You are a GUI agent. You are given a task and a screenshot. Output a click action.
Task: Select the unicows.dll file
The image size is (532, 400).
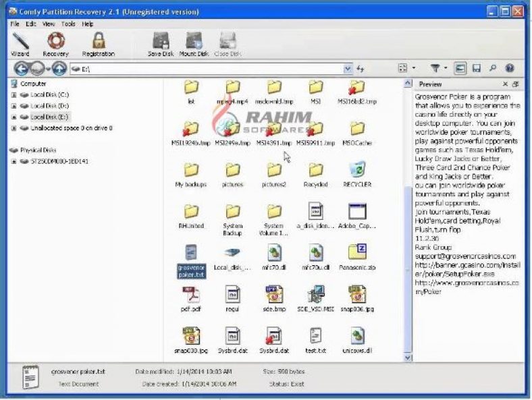pos(357,341)
